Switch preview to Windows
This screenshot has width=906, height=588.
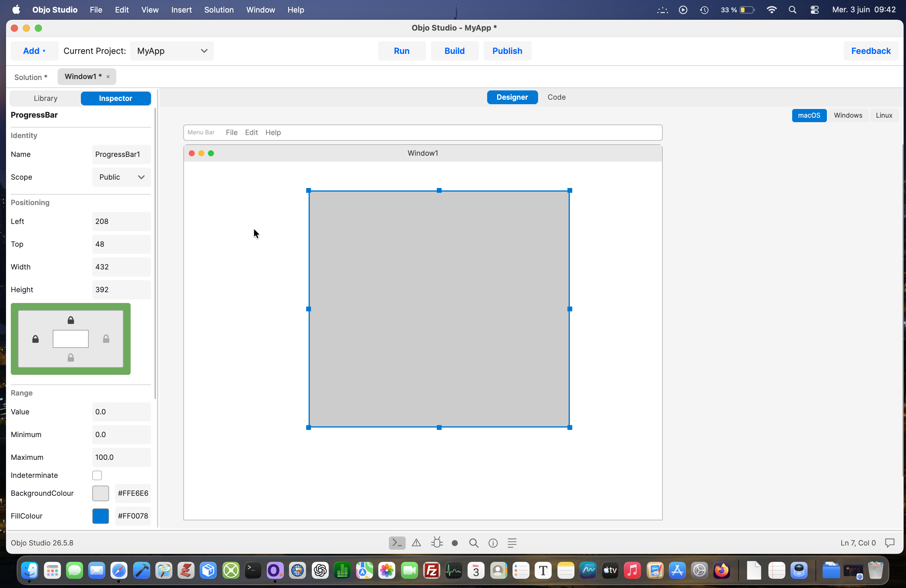pos(848,115)
